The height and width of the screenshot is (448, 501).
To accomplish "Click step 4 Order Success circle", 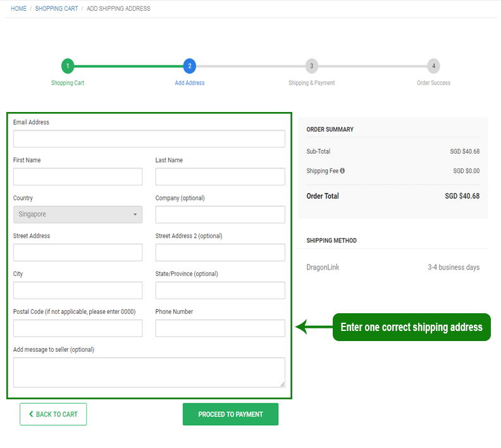I will click(433, 66).
